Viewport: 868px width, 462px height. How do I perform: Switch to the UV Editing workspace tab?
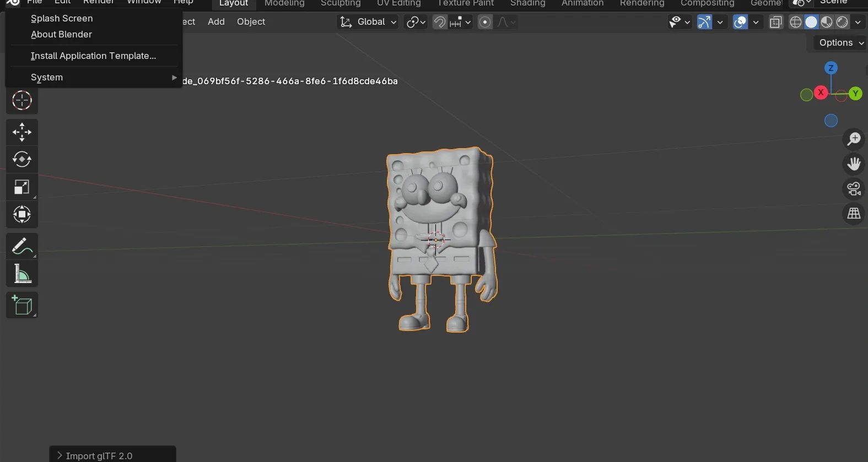click(399, 3)
